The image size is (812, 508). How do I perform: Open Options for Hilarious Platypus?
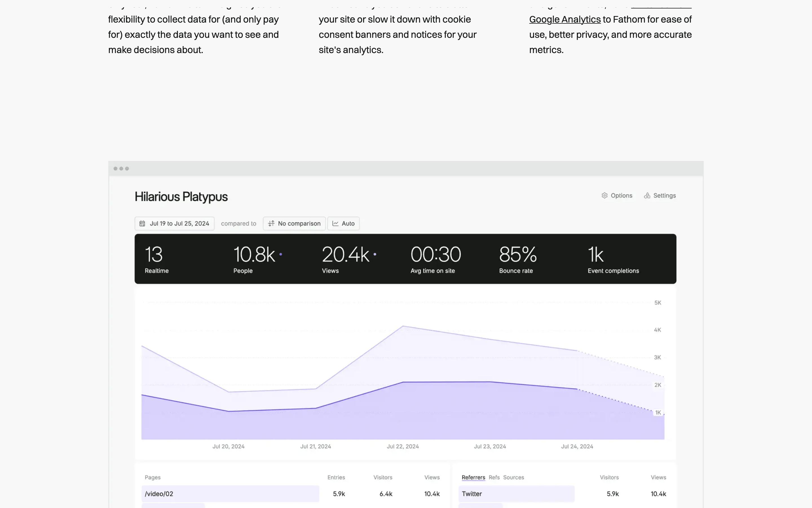617,196
